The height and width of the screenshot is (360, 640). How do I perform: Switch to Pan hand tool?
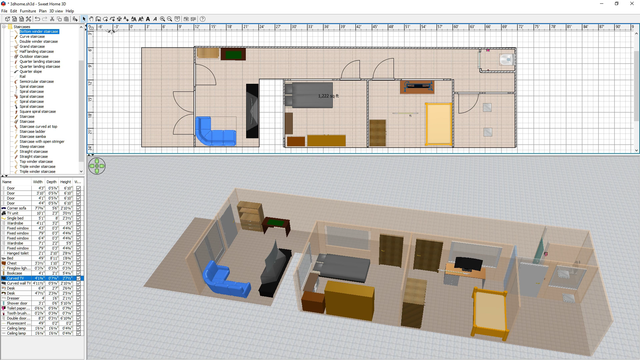point(91,19)
